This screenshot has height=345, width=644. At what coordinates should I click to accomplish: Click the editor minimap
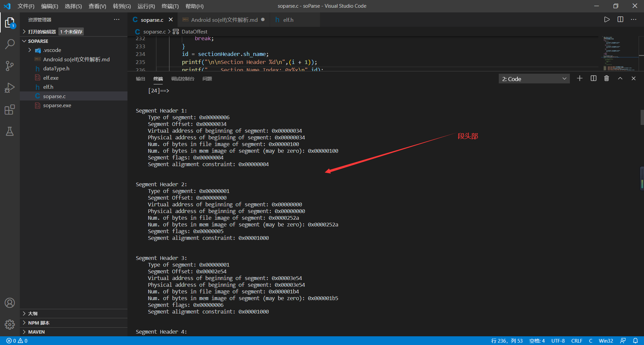(x=620, y=53)
